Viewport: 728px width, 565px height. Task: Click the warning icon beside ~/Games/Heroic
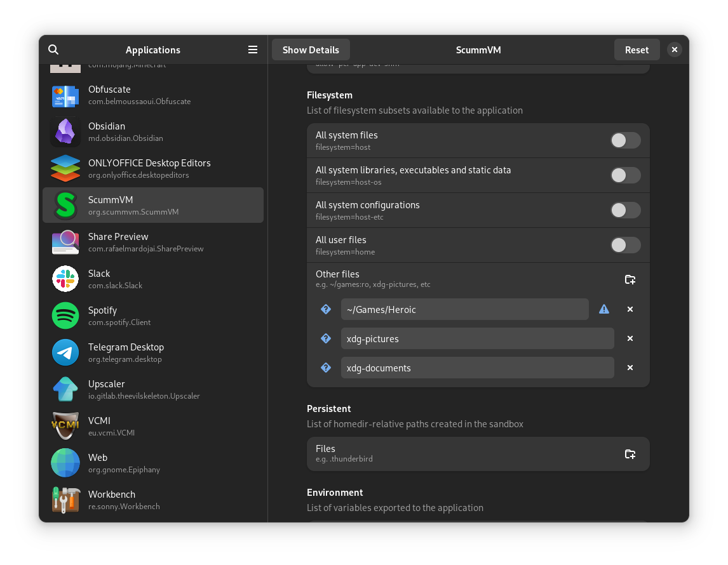(603, 309)
